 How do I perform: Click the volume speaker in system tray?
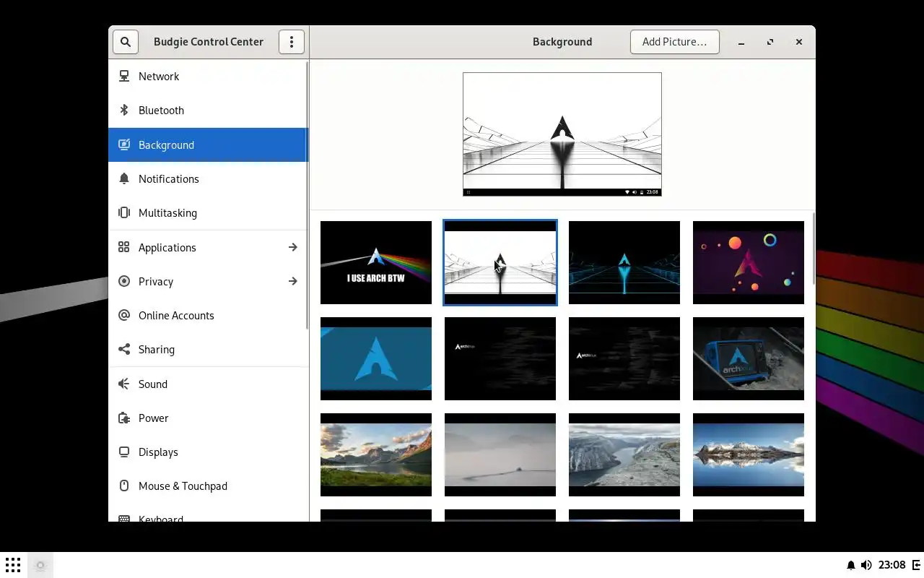(866, 565)
